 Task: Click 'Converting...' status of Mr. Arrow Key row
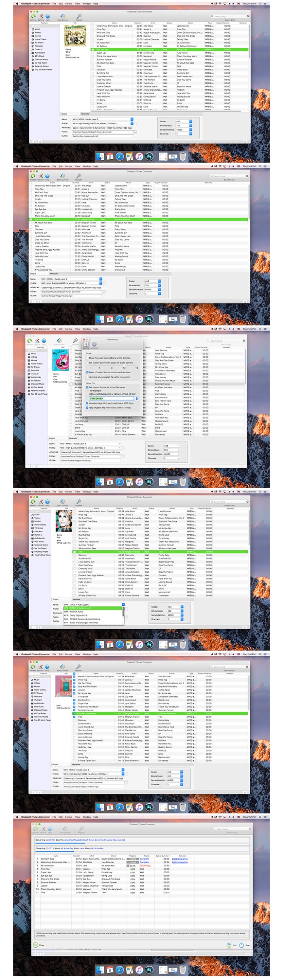[145, 865]
